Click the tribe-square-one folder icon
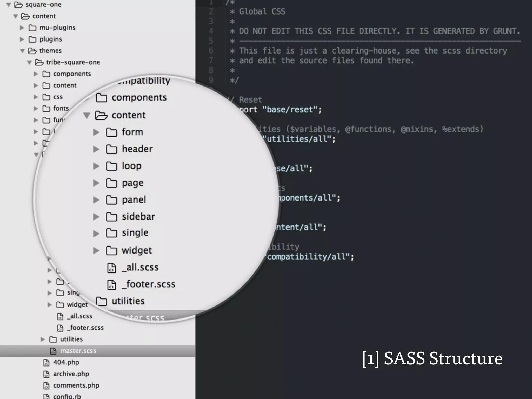Viewport: 532px width, 399px height. (x=39, y=62)
